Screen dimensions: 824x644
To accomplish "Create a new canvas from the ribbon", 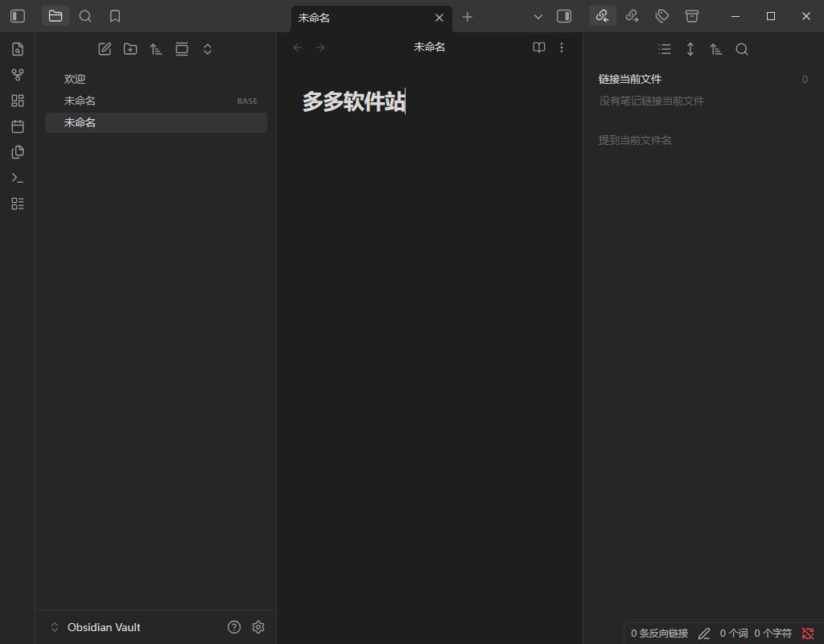I will (18, 101).
